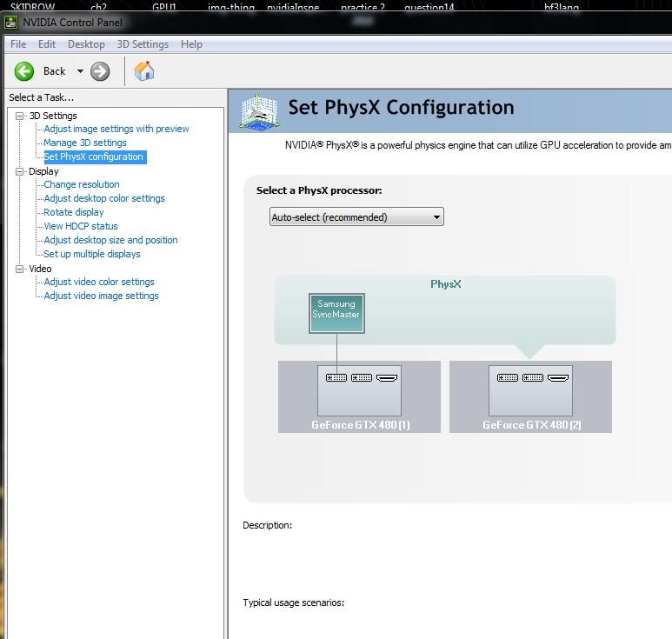Open the PhysX processor dropdown
The height and width of the screenshot is (639, 672).
pos(356,216)
